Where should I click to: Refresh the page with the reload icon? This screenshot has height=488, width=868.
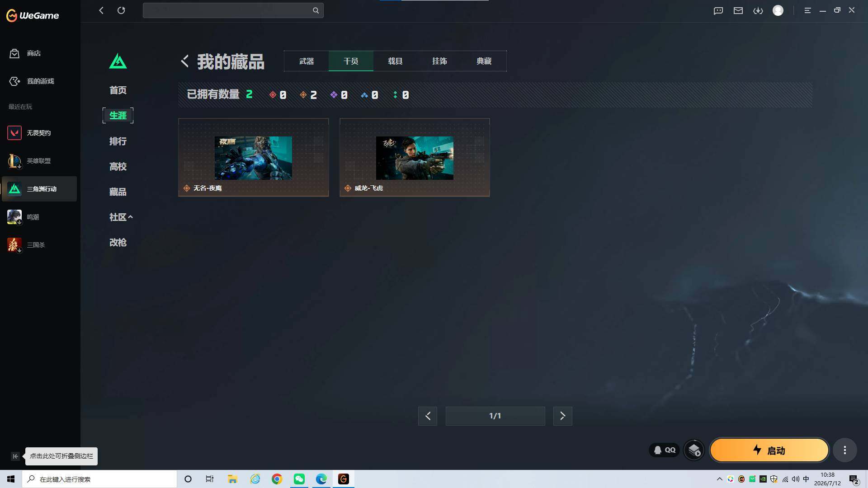121,10
